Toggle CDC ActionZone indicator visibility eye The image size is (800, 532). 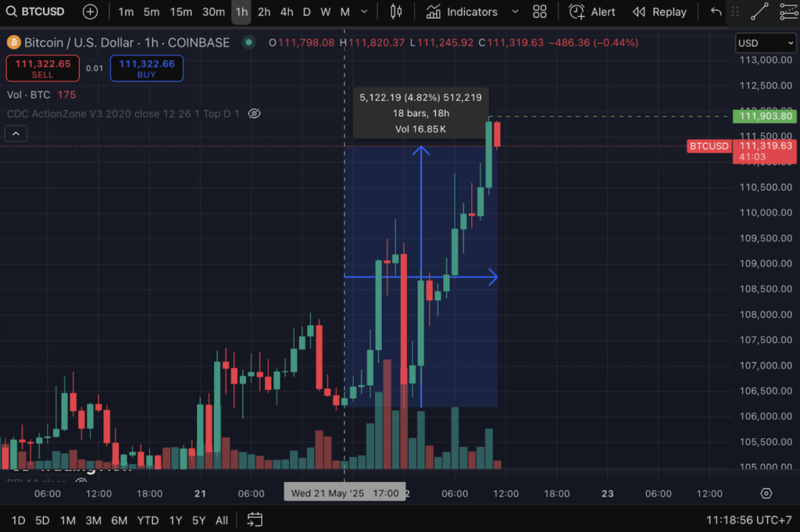point(254,113)
